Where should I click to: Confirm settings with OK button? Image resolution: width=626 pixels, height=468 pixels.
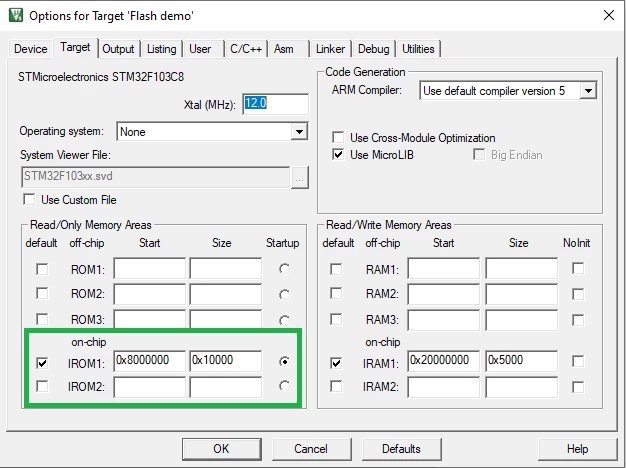pos(222,449)
